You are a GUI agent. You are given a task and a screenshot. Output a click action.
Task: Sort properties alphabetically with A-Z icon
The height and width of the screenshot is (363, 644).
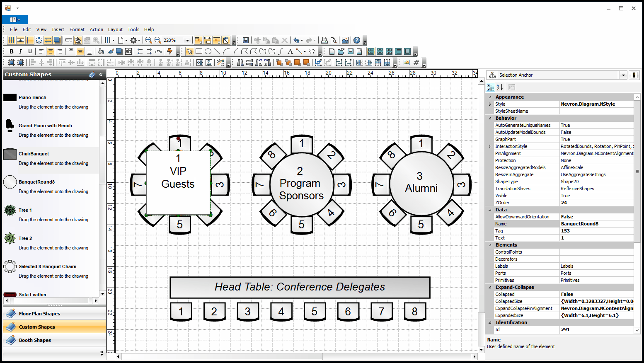click(x=500, y=87)
